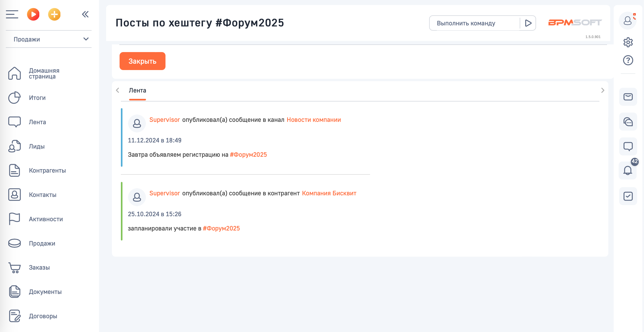This screenshot has width=644, height=332.
Task: Run command with the play arrow button
Action: 528,23
